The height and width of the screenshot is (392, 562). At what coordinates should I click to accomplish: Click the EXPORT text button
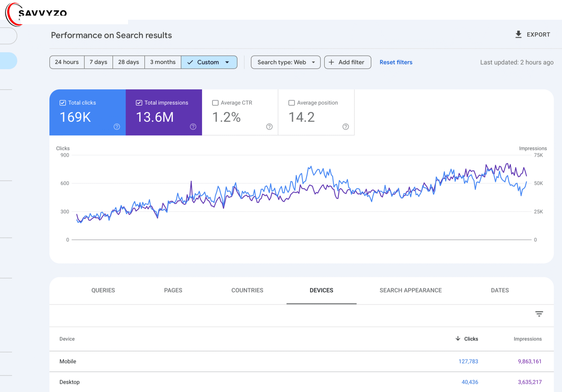point(539,35)
